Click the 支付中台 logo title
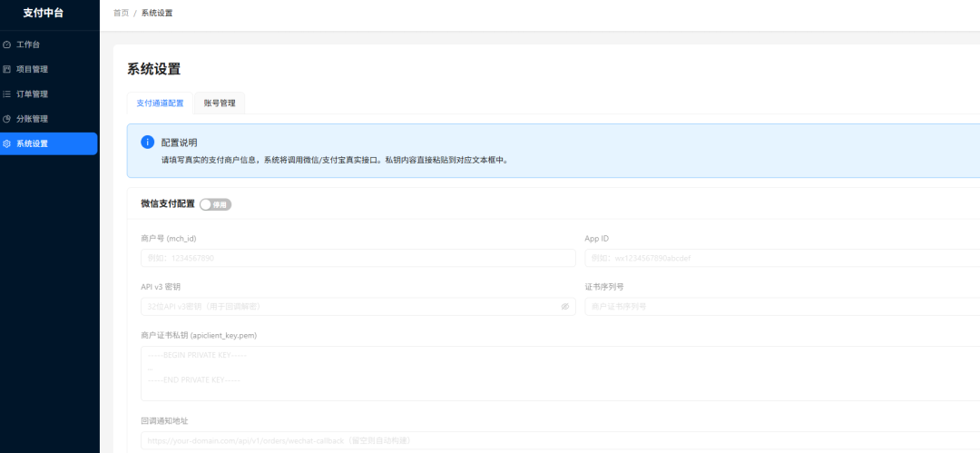 [x=44, y=13]
